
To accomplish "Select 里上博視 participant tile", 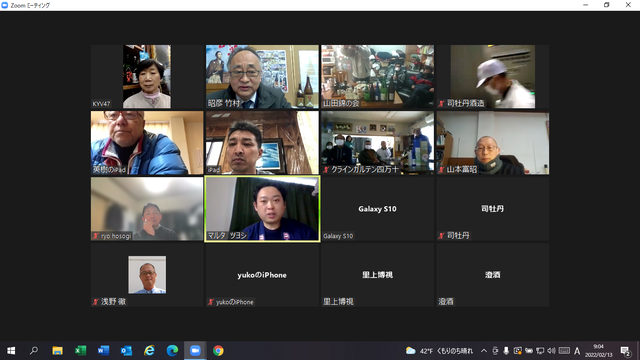I will click(x=378, y=275).
